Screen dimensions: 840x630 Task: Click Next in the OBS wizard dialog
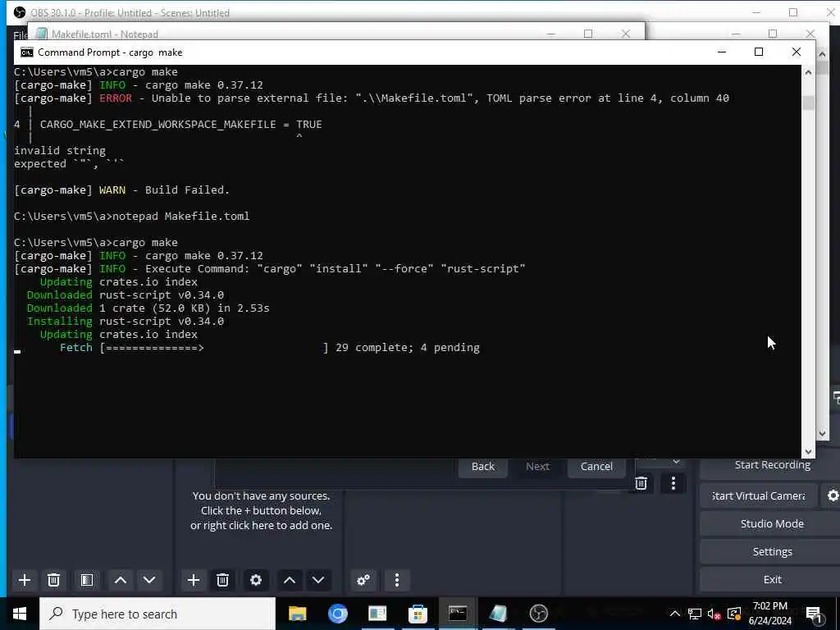[537, 467]
